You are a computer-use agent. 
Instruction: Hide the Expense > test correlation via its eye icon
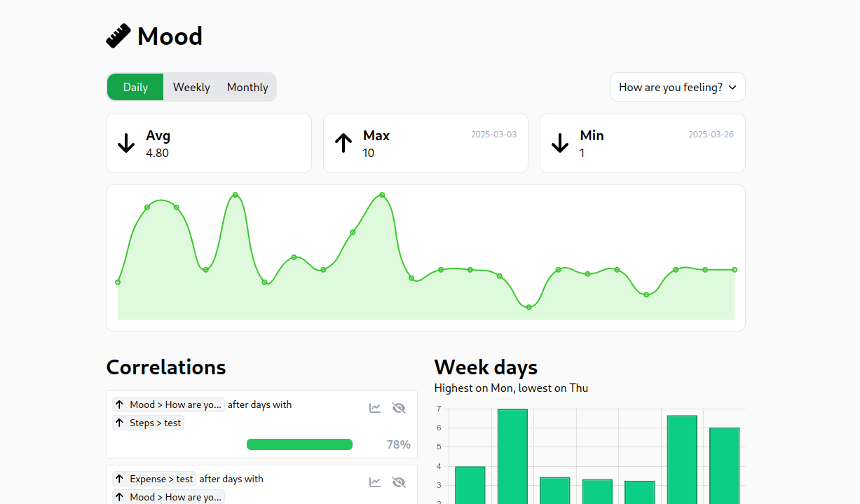399,482
